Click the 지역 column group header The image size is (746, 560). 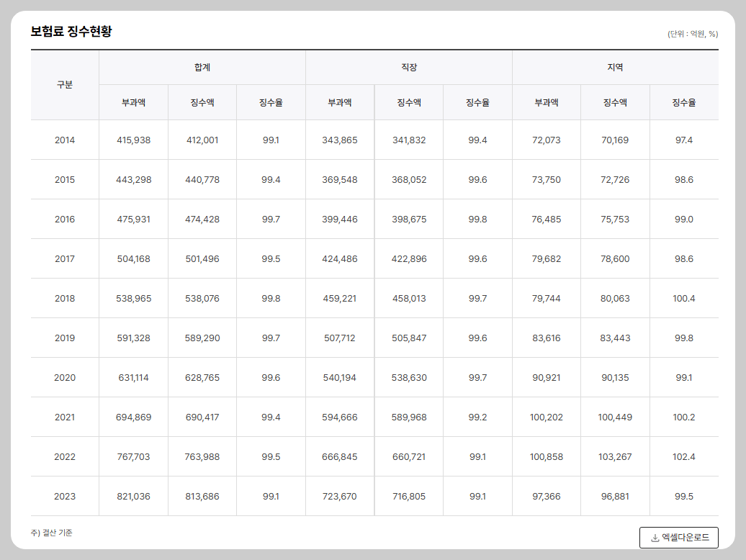coord(615,68)
